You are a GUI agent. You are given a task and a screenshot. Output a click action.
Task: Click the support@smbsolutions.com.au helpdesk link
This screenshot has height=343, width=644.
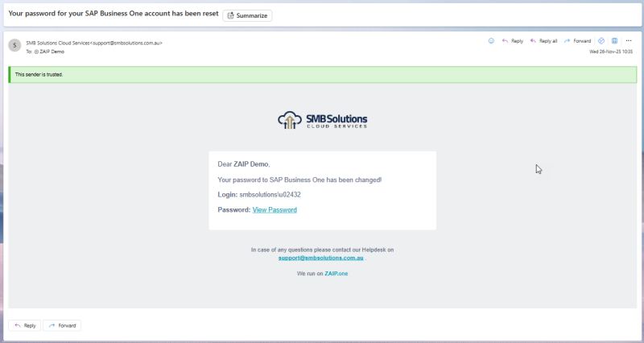coord(320,258)
